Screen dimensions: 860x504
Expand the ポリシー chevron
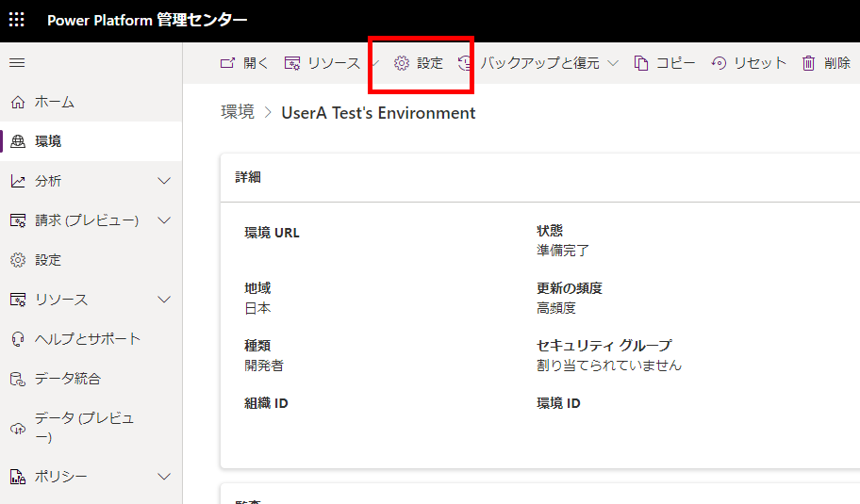click(164, 477)
